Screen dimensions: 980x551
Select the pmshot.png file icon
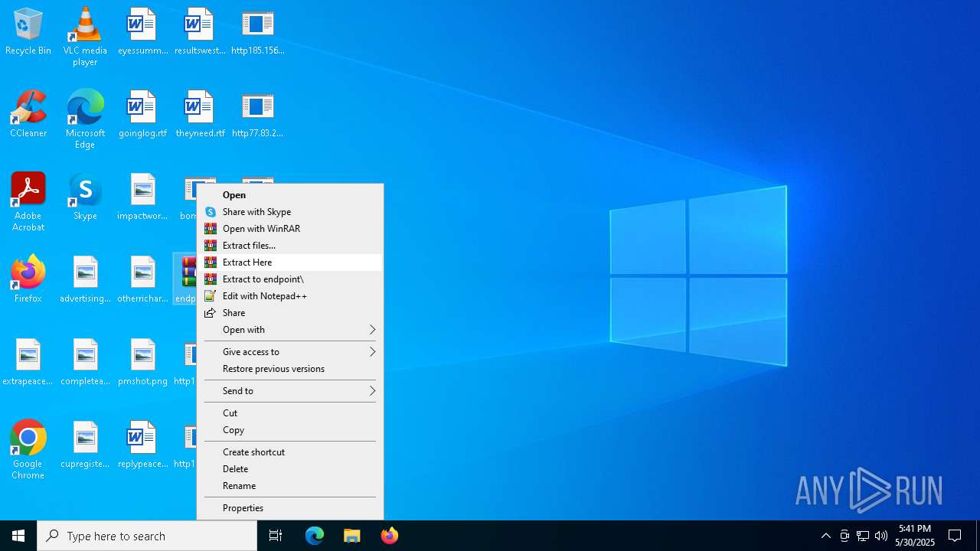[x=142, y=363]
